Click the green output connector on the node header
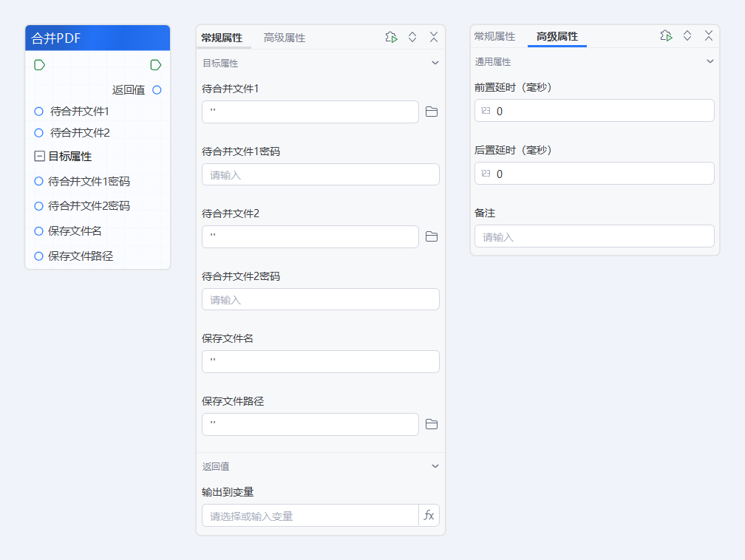 pos(155,64)
